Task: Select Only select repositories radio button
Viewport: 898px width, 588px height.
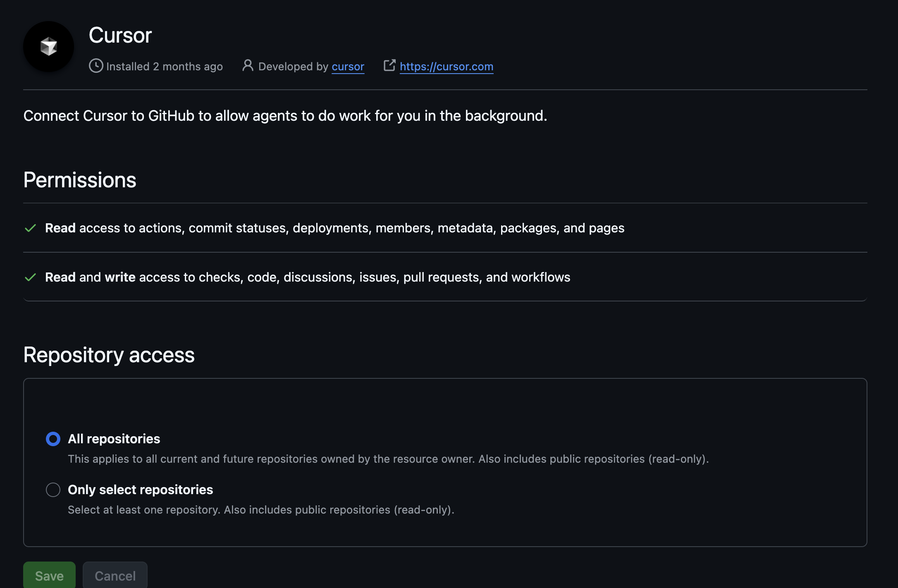Action: tap(53, 490)
